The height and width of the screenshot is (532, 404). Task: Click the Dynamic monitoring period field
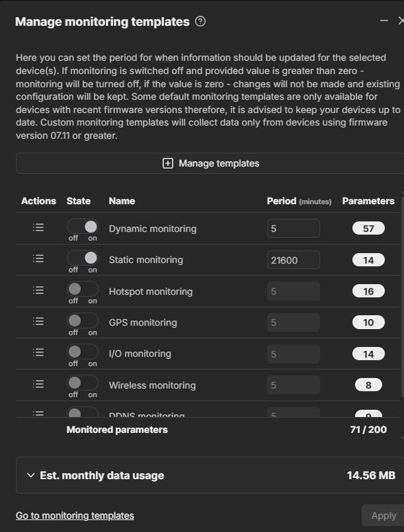[293, 229]
